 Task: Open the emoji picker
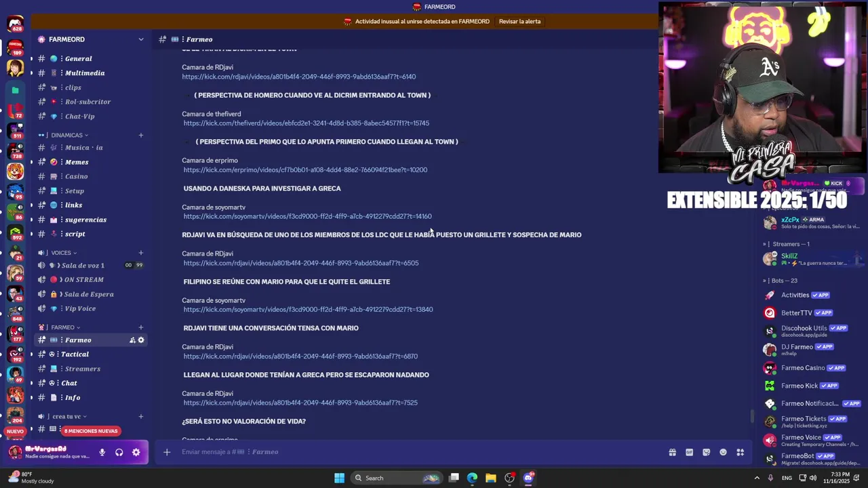pos(723,452)
